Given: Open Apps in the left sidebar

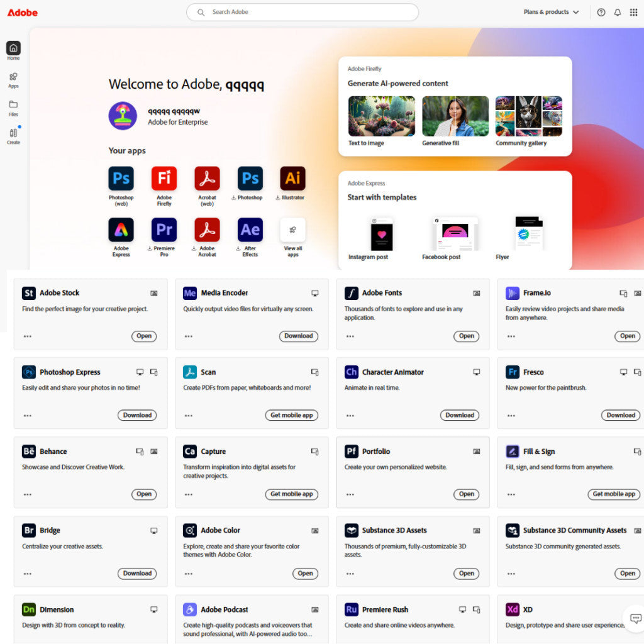Looking at the screenshot, I should pyautogui.click(x=13, y=80).
